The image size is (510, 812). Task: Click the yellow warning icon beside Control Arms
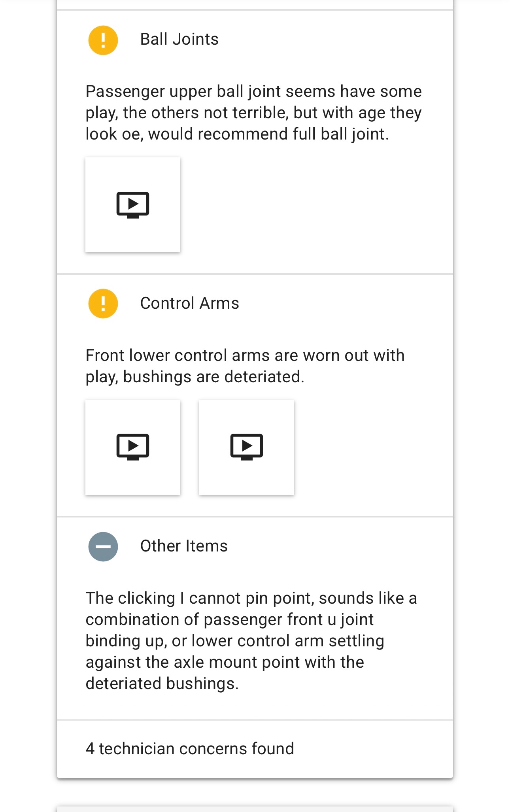(x=103, y=304)
